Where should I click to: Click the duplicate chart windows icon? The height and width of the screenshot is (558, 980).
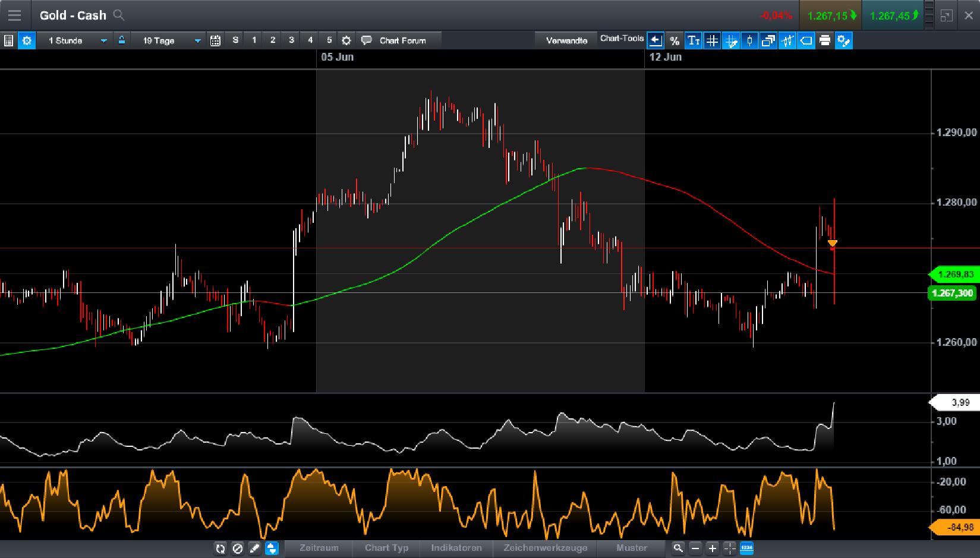coord(768,41)
